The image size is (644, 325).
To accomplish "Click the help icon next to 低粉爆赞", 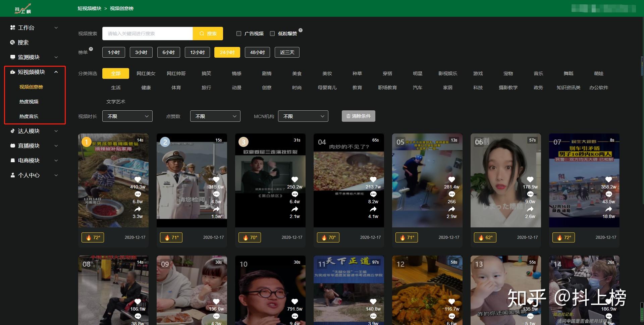I will (x=301, y=30).
